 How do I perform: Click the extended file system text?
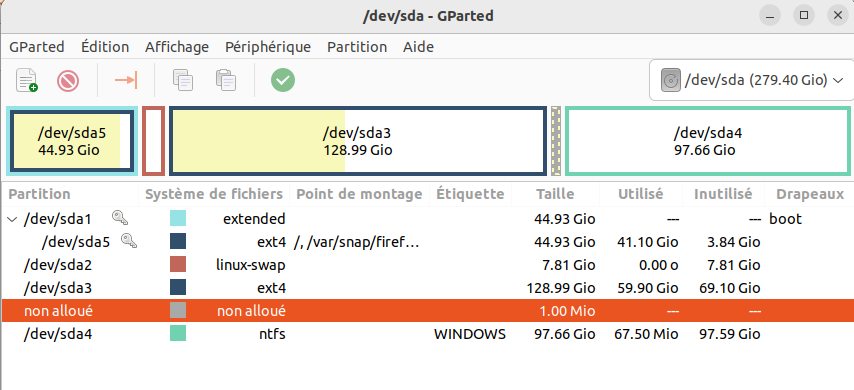(254, 219)
